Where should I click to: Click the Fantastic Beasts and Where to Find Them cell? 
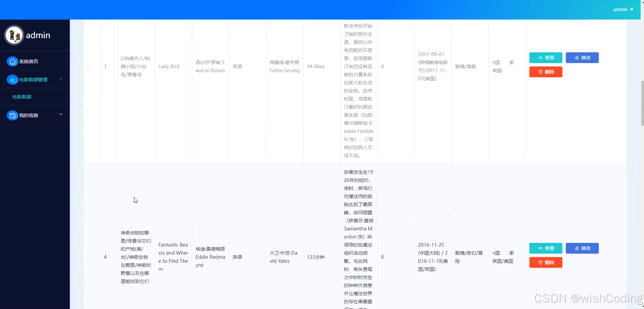(x=173, y=257)
